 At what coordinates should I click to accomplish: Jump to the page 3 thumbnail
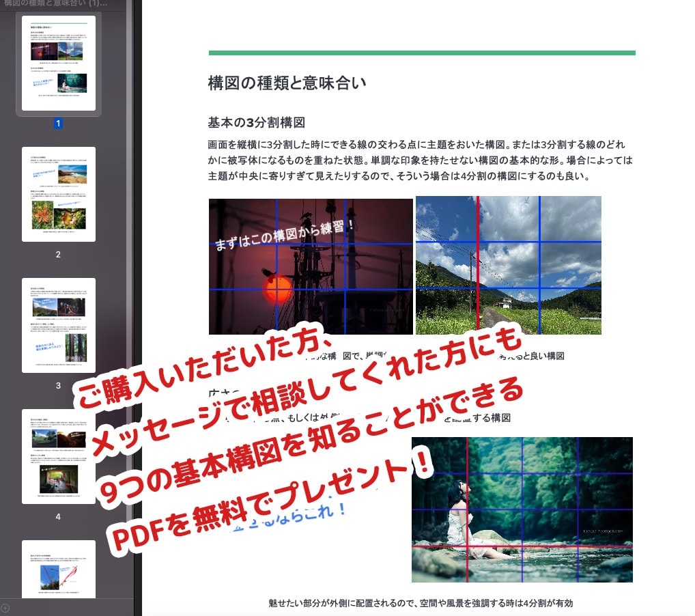[x=59, y=325]
